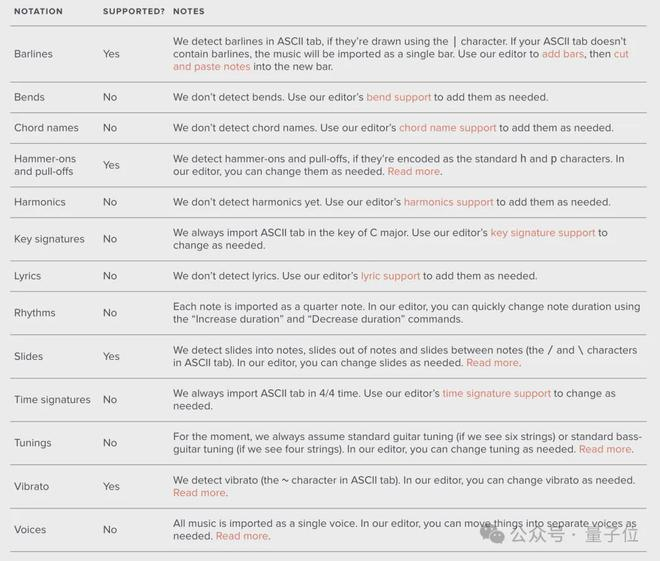Open the "add bars" link
The height and width of the screenshot is (561, 660).
point(563,54)
